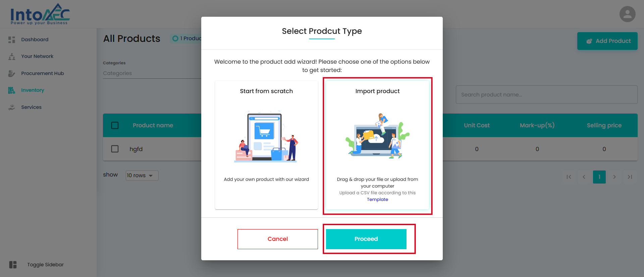Tick the select-all products header checkbox
The width and height of the screenshot is (644, 277).
[115, 125]
